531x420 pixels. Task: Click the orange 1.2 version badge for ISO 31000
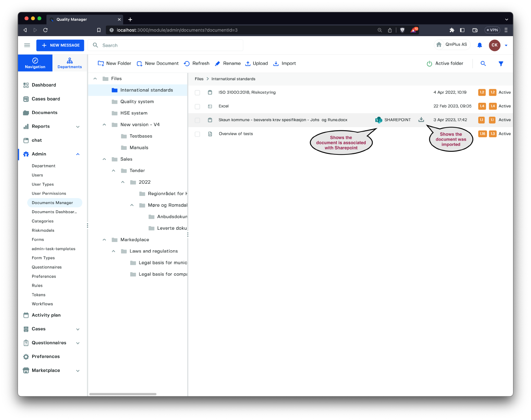pyautogui.click(x=482, y=92)
